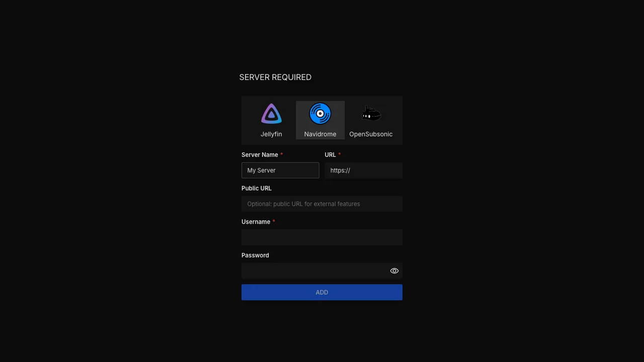The image size is (644, 362).
Task: Show the password with the eye icon
Action: click(394, 271)
